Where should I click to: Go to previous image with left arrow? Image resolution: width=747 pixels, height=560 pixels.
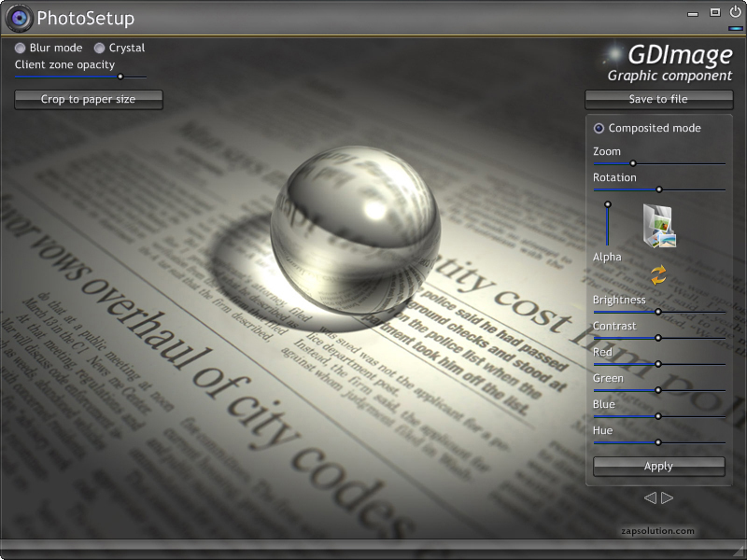(650, 498)
